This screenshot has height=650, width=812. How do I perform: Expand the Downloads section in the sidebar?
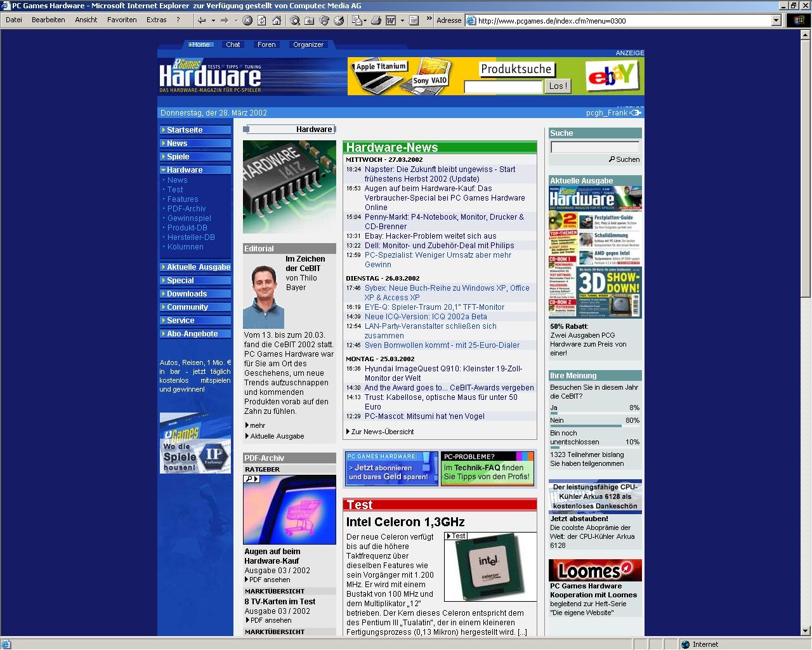pyautogui.click(x=163, y=293)
